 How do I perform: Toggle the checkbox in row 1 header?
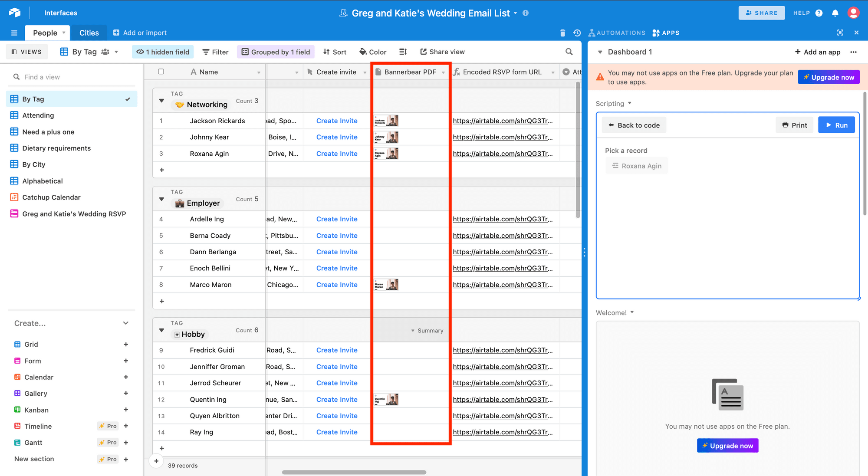pos(161,72)
